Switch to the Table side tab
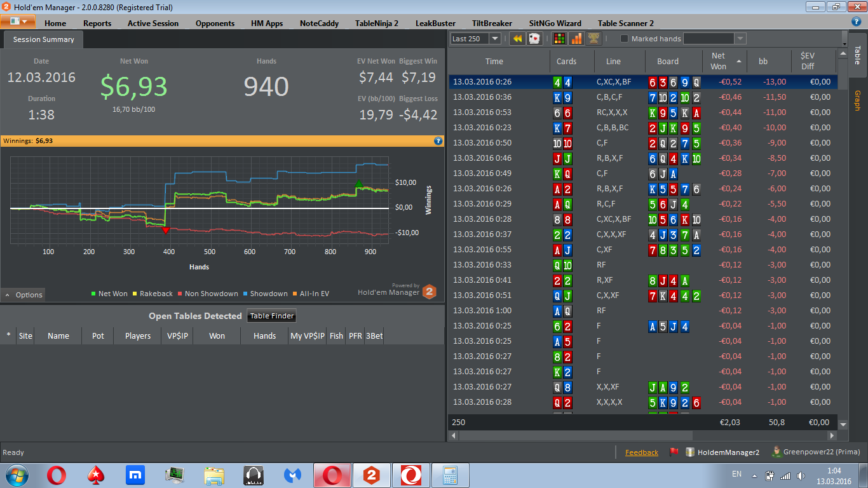 click(x=857, y=55)
